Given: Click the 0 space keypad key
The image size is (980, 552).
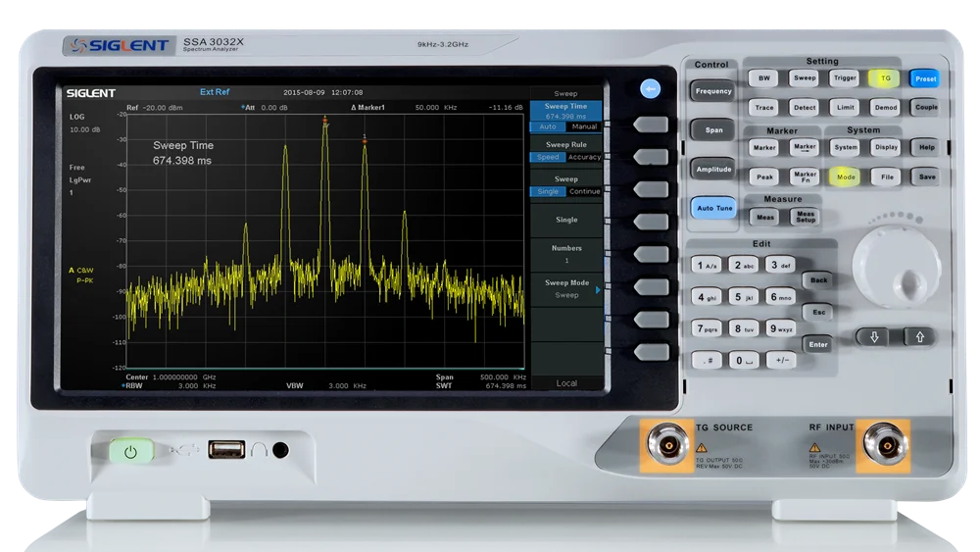Looking at the screenshot, I should (x=744, y=361).
